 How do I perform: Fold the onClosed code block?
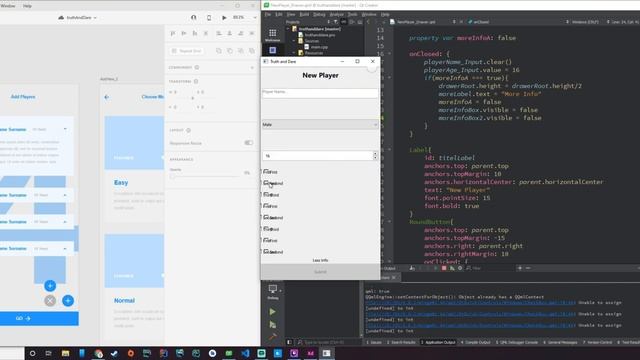pyautogui.click(x=389, y=53)
